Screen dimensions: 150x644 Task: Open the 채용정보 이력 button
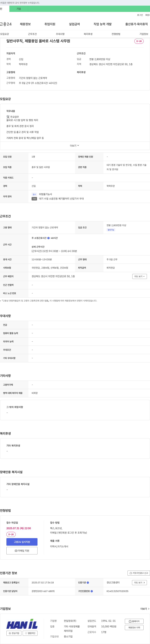(x=134, y=628)
